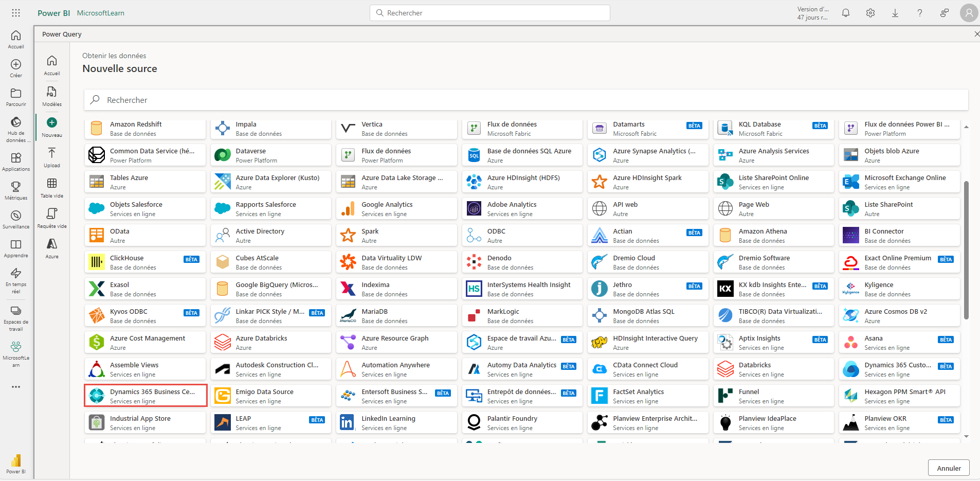Select Azure in Power Query sidebar
The height and width of the screenshot is (481, 980).
(x=52, y=249)
